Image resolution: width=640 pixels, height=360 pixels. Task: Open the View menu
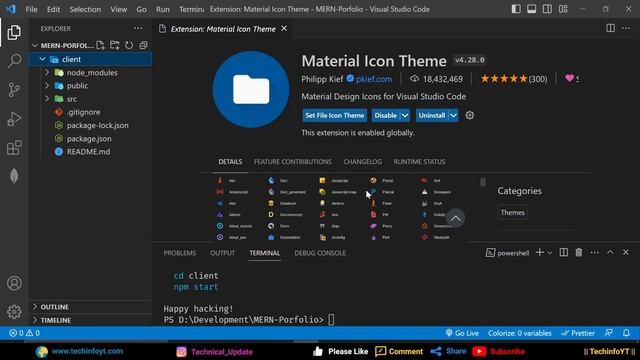(x=118, y=9)
